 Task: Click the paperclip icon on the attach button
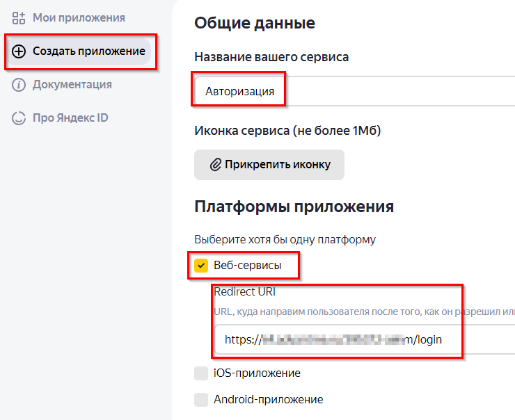point(215,165)
